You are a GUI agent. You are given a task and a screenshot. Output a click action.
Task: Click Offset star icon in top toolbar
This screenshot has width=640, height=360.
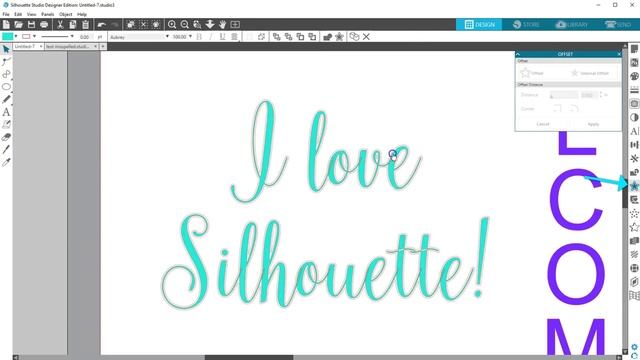[x=339, y=37]
